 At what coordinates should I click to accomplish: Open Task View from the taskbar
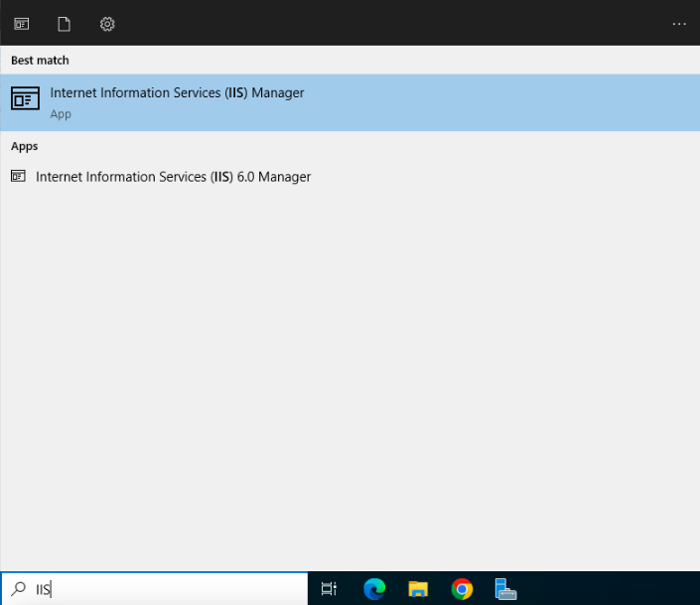pos(329,588)
